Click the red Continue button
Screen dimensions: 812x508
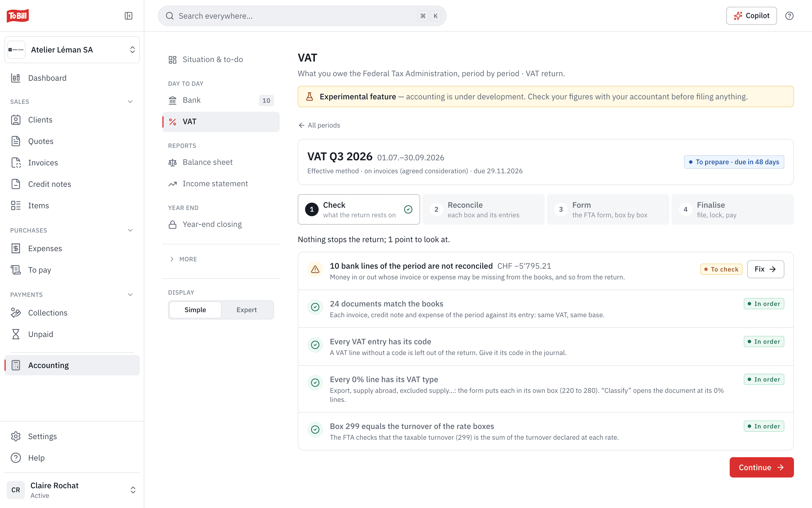761,467
